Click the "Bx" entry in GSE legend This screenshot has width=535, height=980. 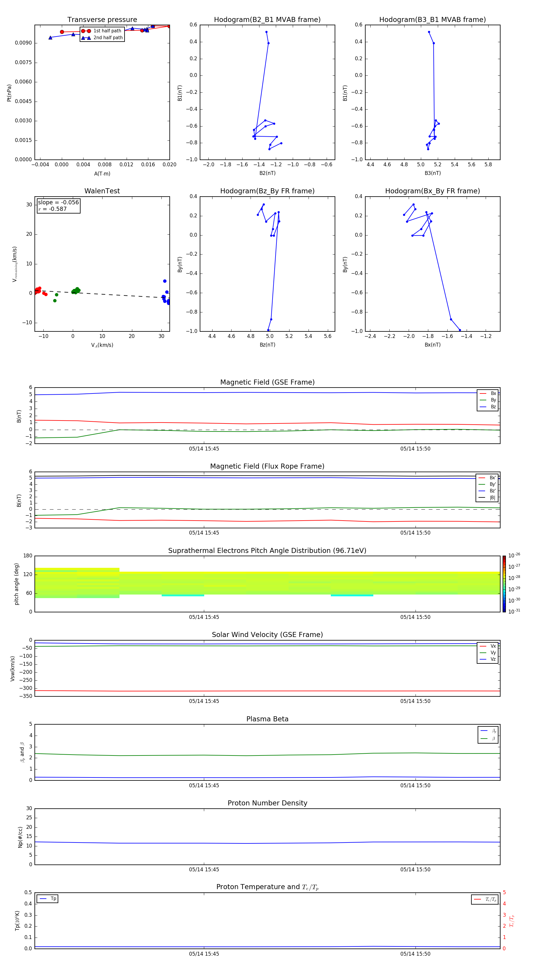(488, 393)
